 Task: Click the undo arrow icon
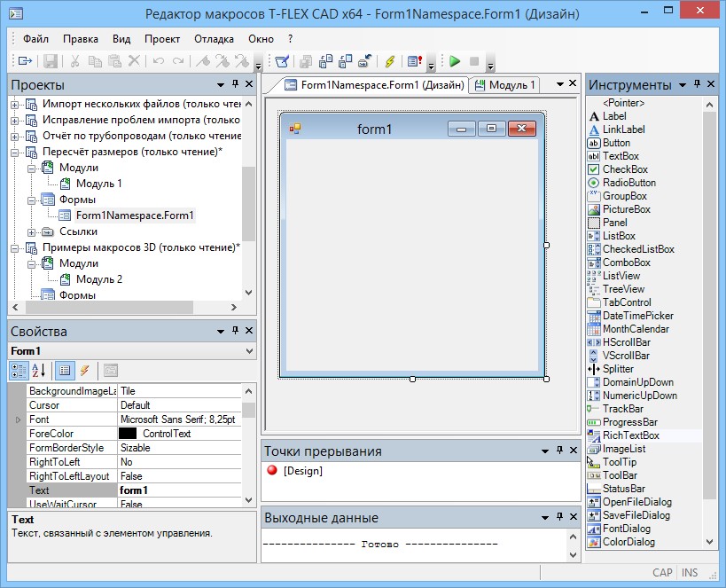coord(159,60)
